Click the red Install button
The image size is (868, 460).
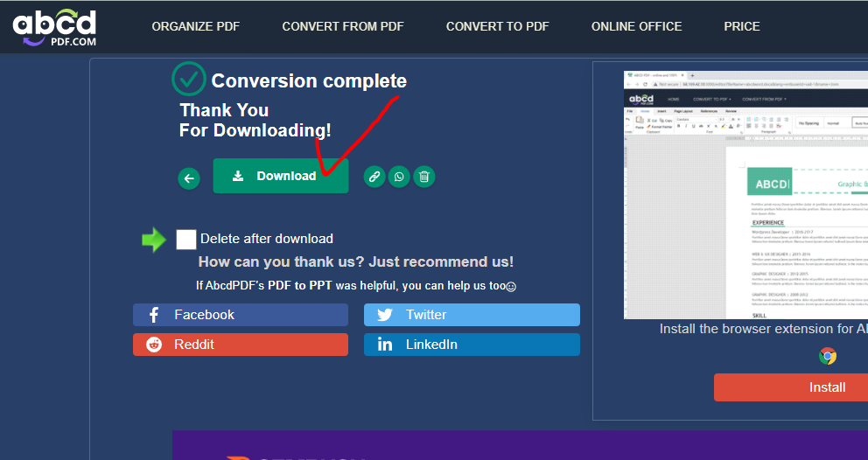point(790,387)
